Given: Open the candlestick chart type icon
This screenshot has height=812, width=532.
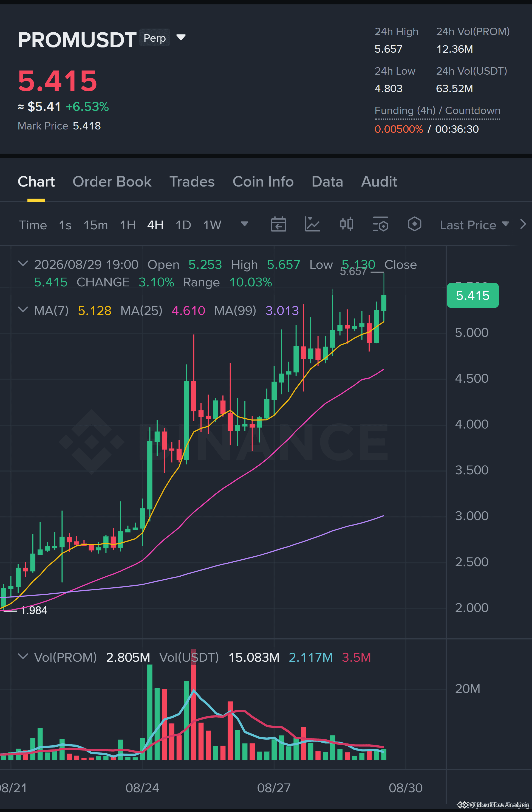Looking at the screenshot, I should (x=346, y=224).
